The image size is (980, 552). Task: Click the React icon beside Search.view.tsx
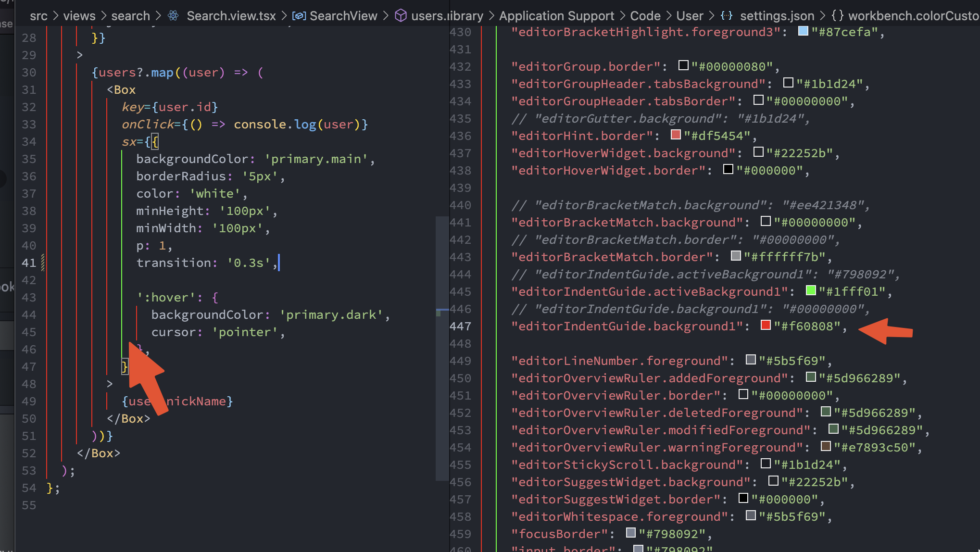(173, 15)
